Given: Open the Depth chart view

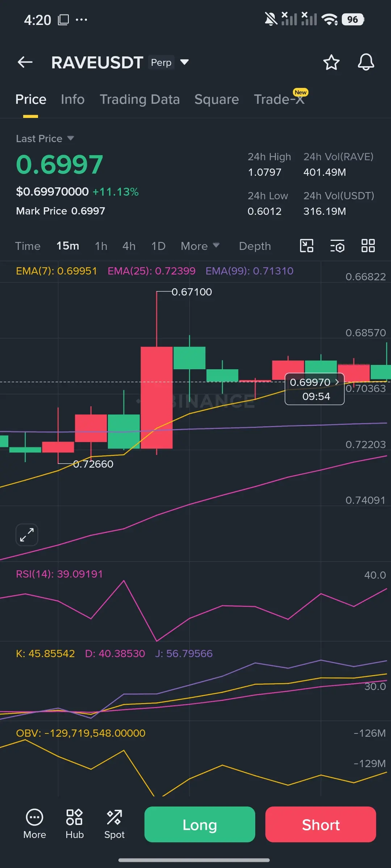Looking at the screenshot, I should pos(255,246).
